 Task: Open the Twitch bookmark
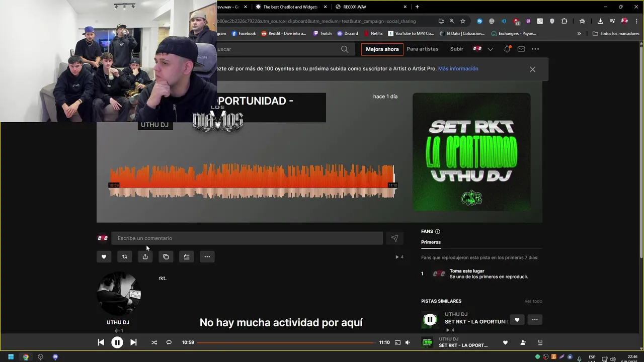coord(322,34)
